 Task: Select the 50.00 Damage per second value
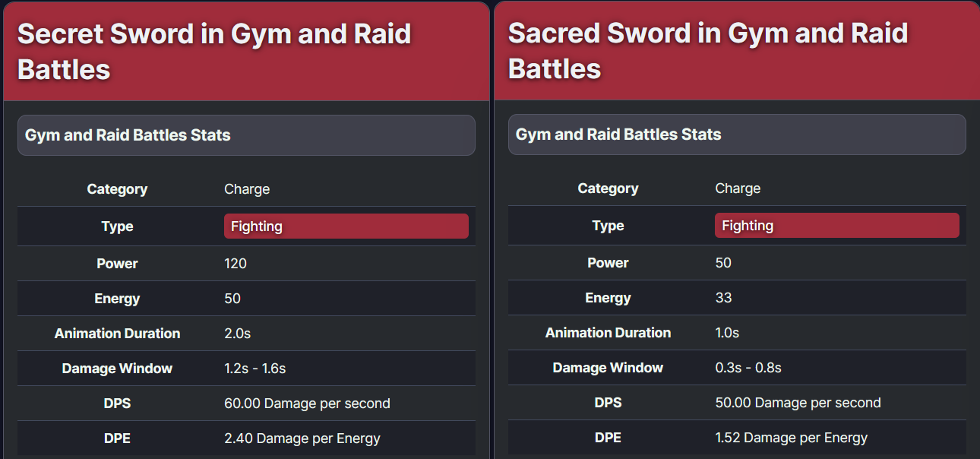click(x=798, y=403)
